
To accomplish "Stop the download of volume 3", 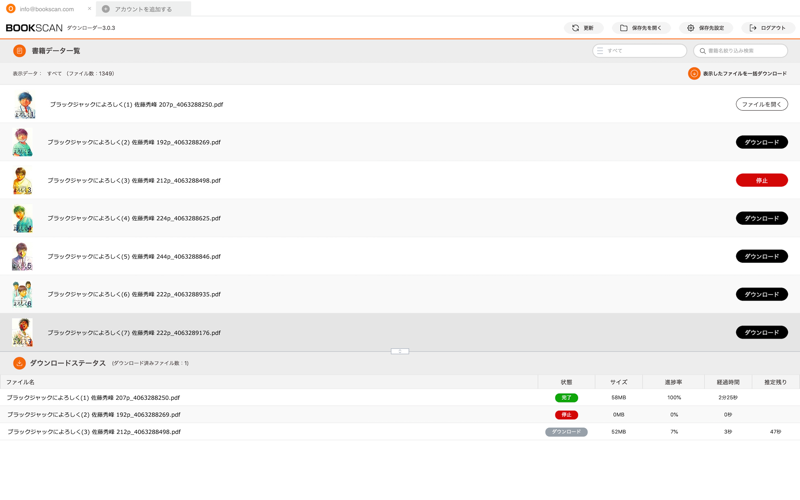I will coord(762,180).
